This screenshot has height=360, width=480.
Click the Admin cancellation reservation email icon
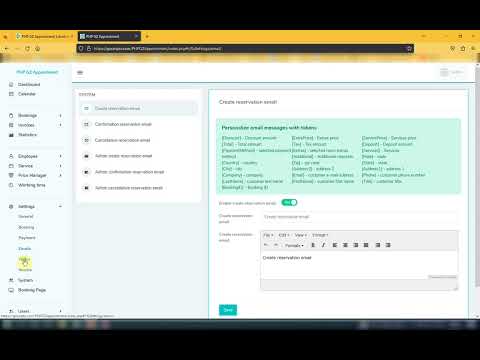pyautogui.click(x=86, y=188)
